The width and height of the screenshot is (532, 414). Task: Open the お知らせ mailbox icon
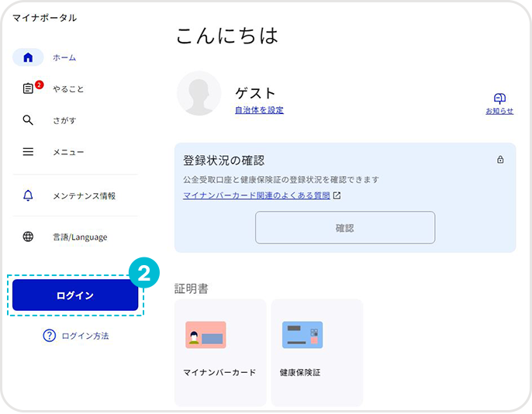click(499, 98)
